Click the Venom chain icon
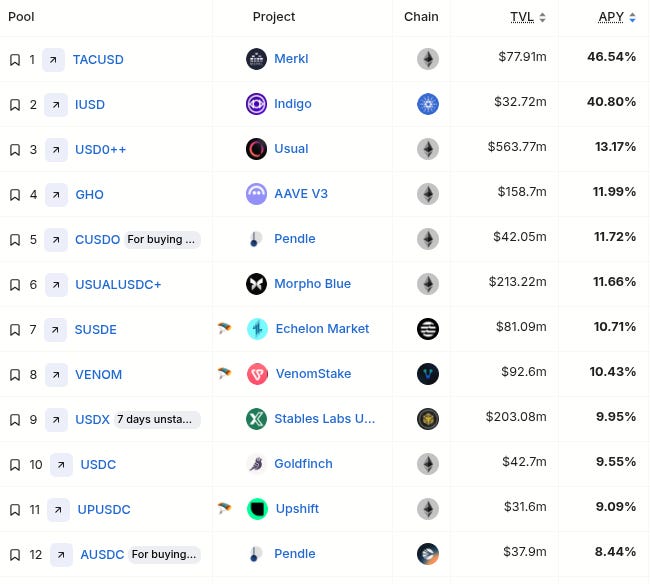Viewport: 650px width, 584px height. pyautogui.click(x=428, y=374)
